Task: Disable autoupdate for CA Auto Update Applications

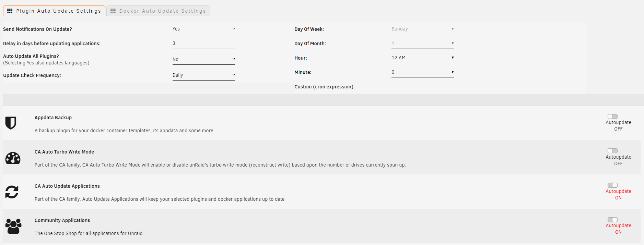Action: (x=612, y=185)
